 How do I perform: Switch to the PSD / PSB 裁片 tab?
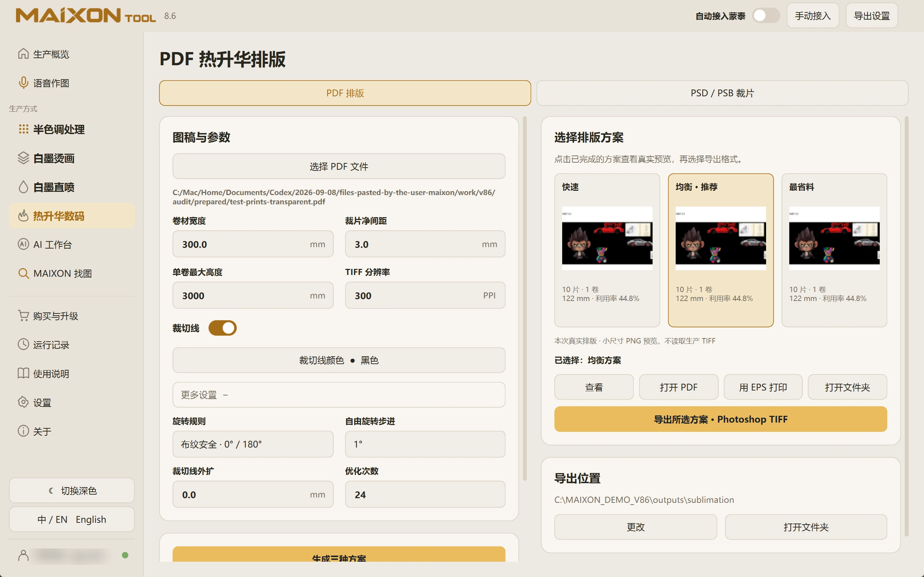[722, 93]
